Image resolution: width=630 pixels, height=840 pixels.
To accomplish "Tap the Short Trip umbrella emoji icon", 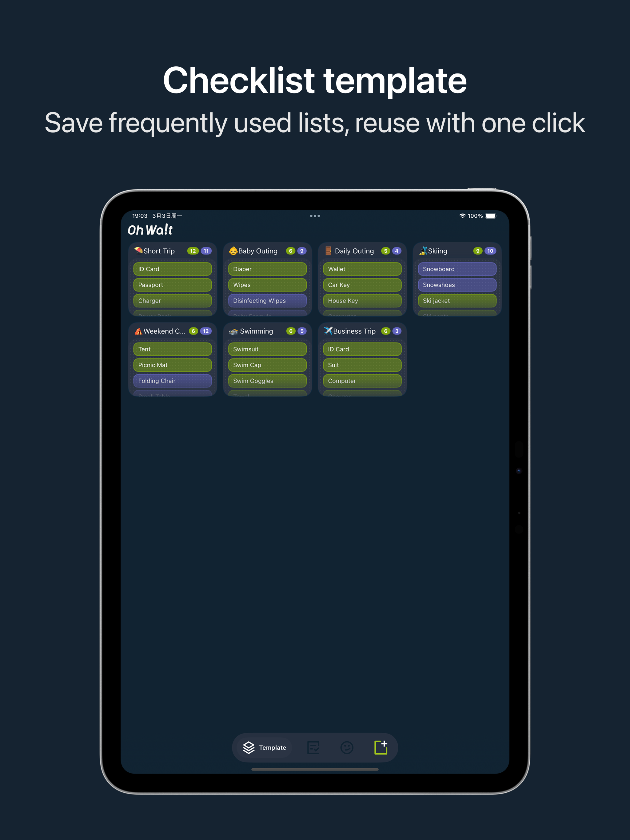I will (x=138, y=251).
